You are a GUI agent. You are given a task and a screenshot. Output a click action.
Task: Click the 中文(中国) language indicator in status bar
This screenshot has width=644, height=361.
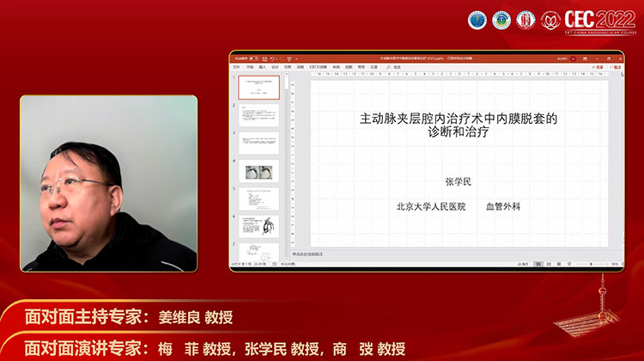(288, 264)
